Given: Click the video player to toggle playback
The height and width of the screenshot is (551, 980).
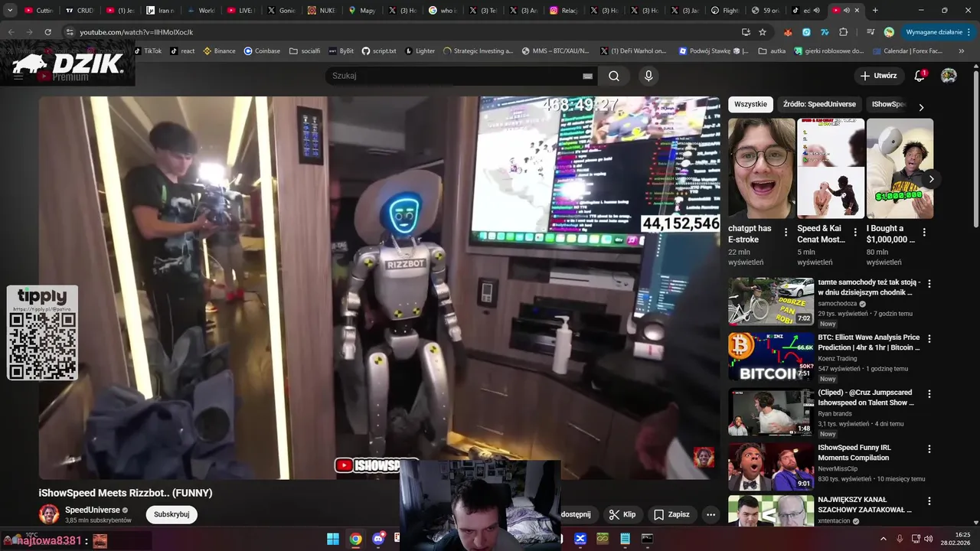Looking at the screenshot, I should point(380,288).
